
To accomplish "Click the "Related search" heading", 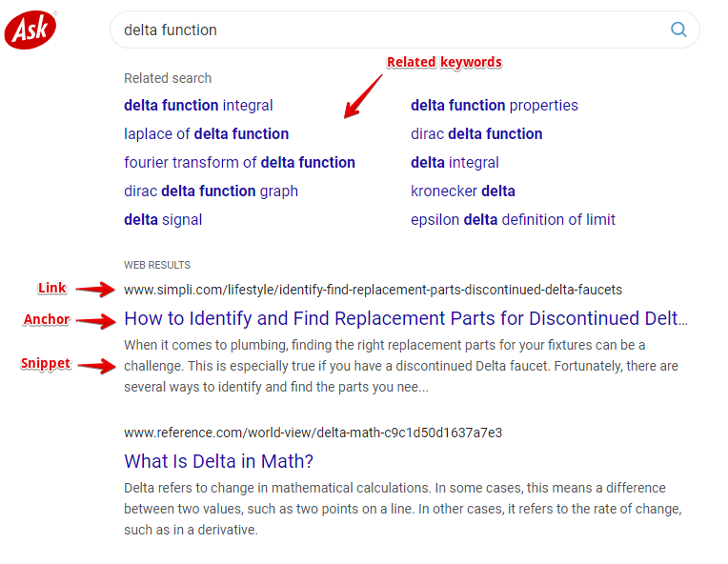I will pos(168,78).
